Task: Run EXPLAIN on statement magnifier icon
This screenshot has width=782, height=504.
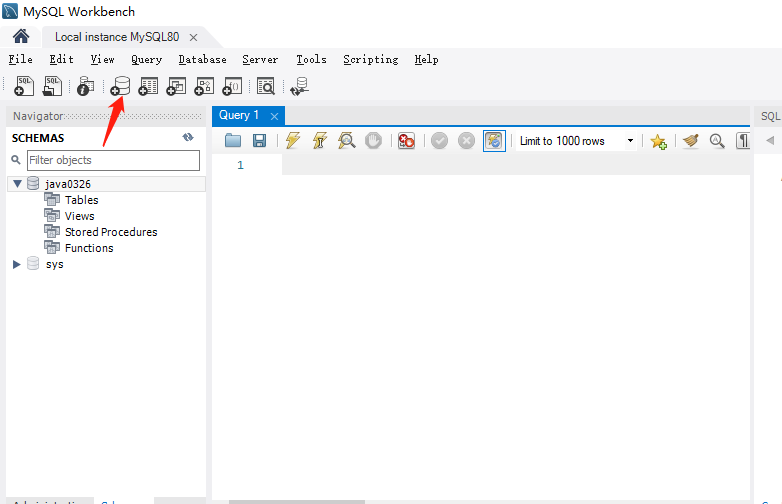Action: [x=346, y=141]
